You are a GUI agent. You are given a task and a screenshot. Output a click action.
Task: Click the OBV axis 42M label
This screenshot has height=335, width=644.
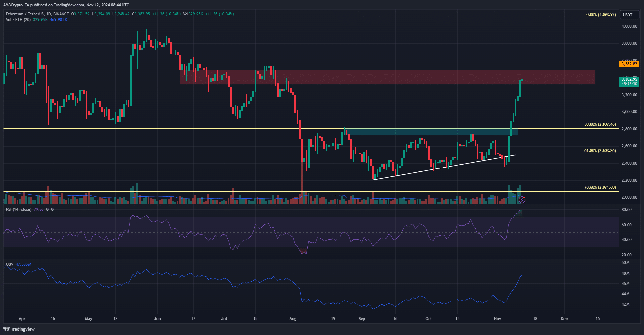[x=625, y=304]
